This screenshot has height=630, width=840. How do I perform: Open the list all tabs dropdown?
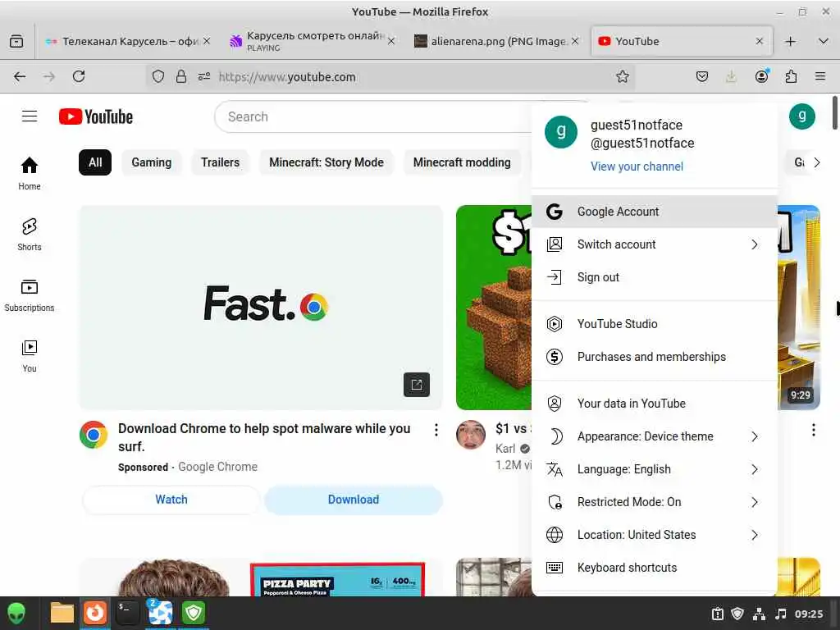pos(823,41)
